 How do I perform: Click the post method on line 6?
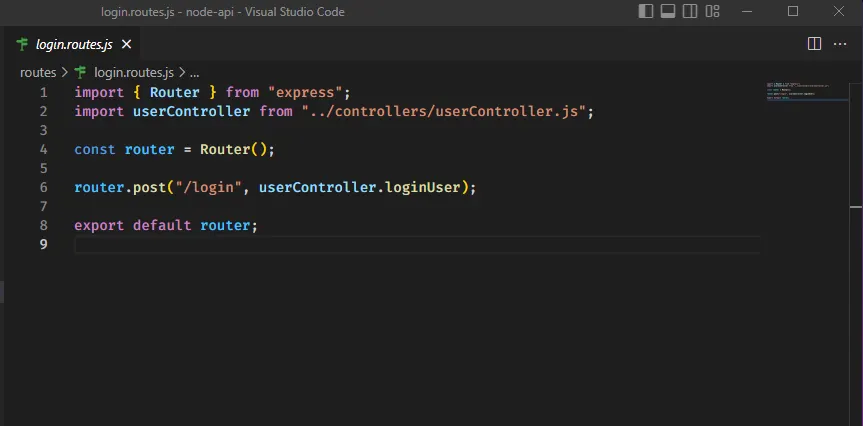(149, 188)
